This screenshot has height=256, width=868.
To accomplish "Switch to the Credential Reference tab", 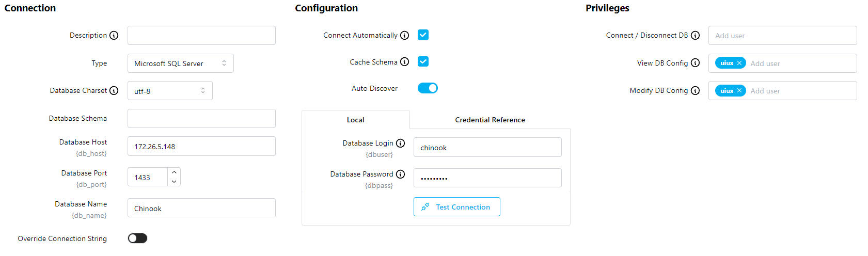I will click(x=490, y=120).
